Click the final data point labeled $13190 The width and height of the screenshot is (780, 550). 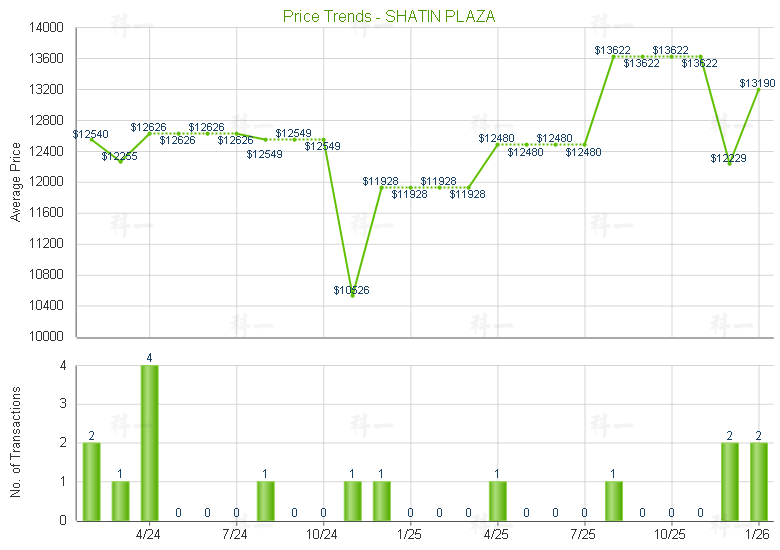point(758,89)
